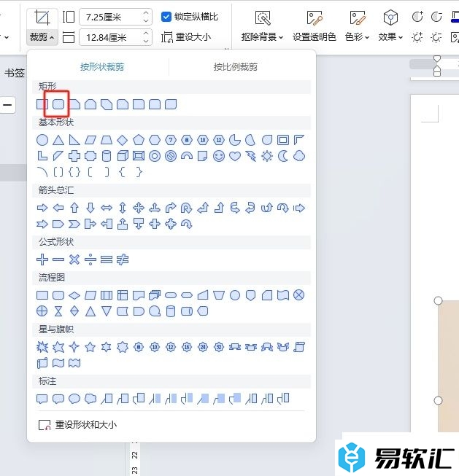Uncheck lock aspect ratio checkbox
This screenshot has height=476, width=459.
click(x=166, y=17)
